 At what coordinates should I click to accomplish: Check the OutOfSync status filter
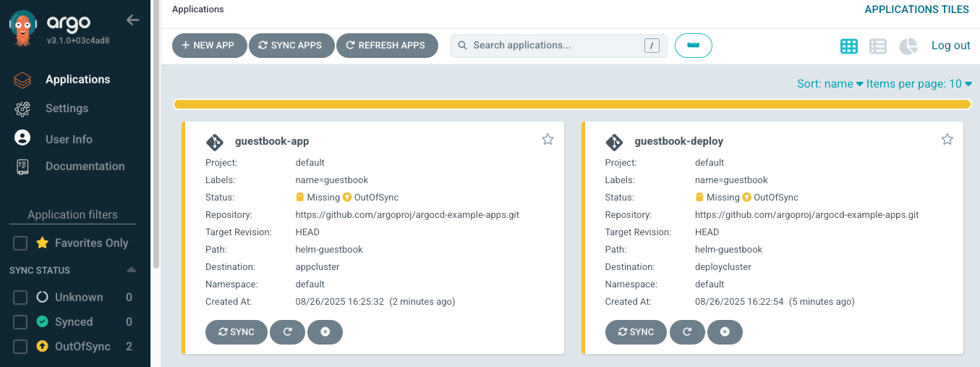[20, 347]
